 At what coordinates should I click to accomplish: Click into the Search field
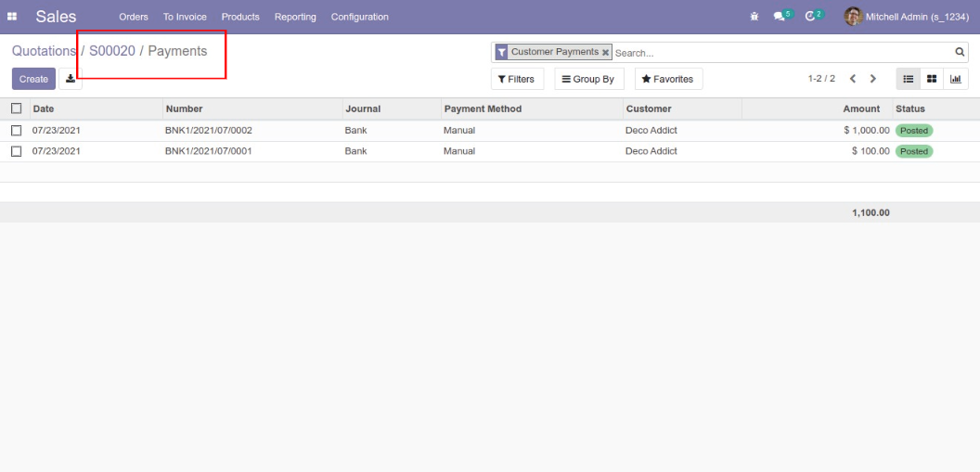pos(782,53)
